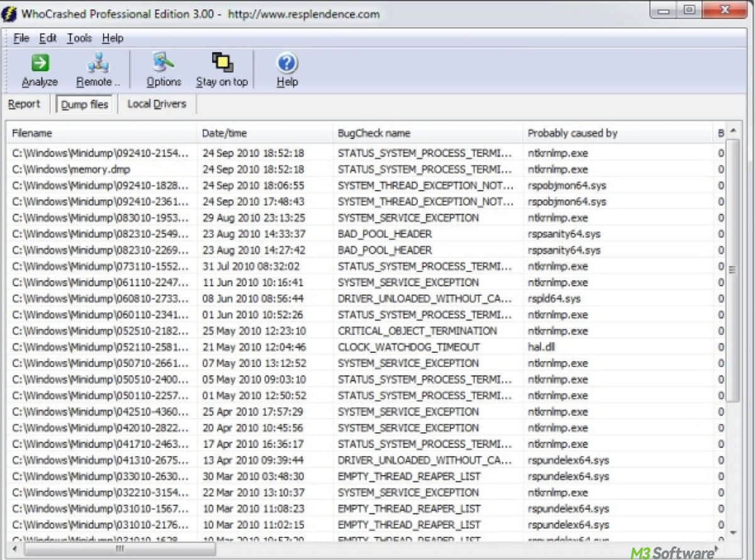Open the Remote analysis tool

[x=98, y=70]
